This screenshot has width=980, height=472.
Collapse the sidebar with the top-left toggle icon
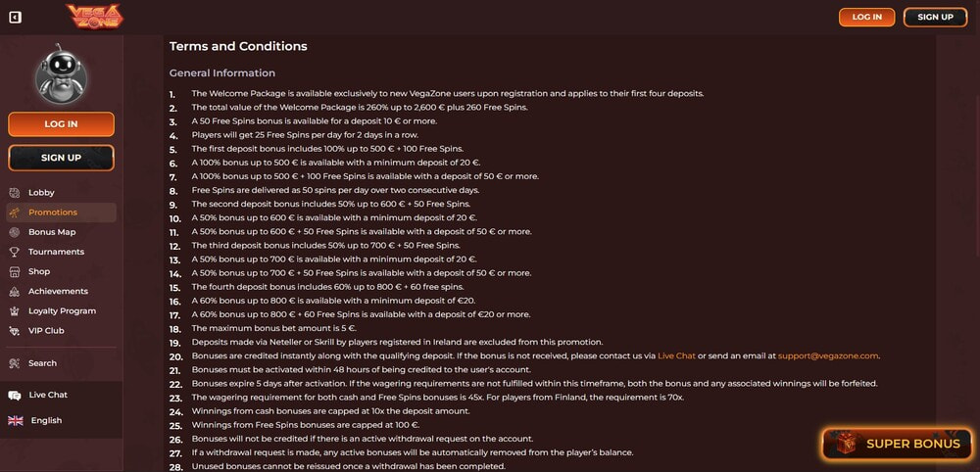click(x=15, y=17)
